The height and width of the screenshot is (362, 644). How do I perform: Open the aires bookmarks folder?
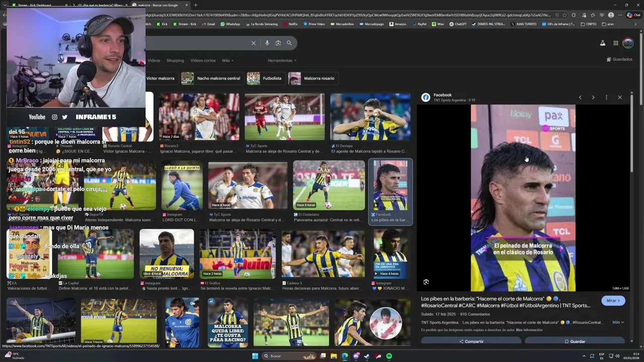coord(608,24)
